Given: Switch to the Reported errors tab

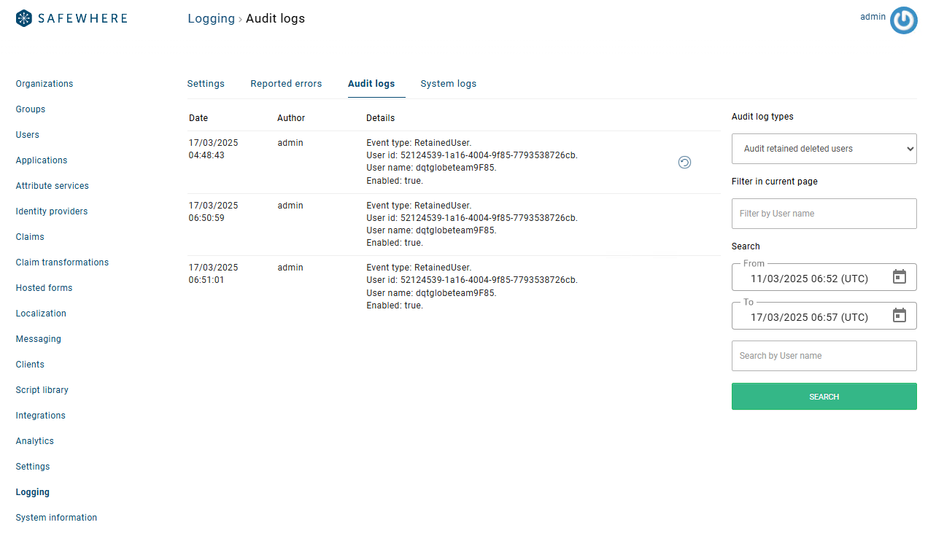Looking at the screenshot, I should (286, 84).
